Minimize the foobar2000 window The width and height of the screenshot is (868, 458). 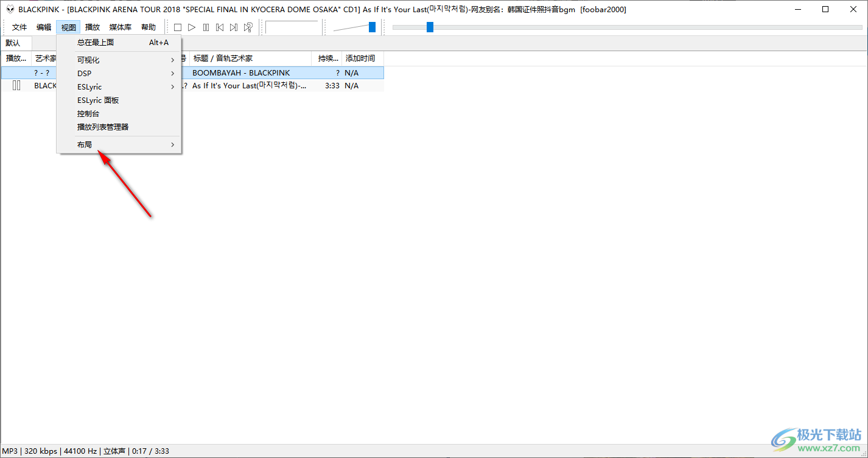[x=797, y=9]
